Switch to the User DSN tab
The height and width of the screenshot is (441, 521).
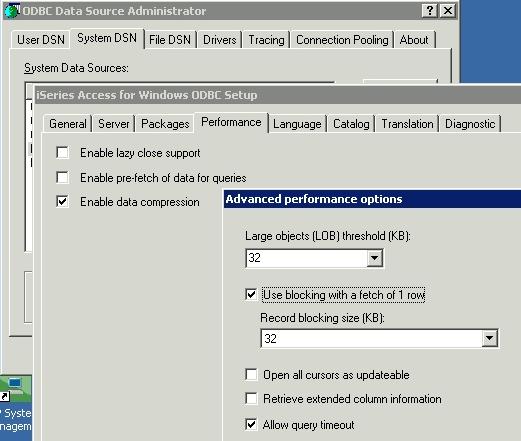(x=41, y=40)
